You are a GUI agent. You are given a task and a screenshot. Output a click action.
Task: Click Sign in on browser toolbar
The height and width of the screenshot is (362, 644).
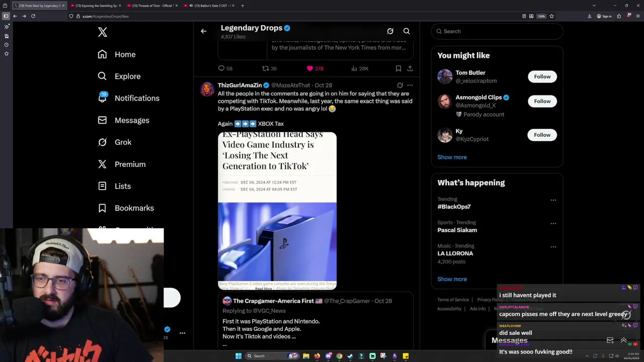pyautogui.click(x=604, y=16)
